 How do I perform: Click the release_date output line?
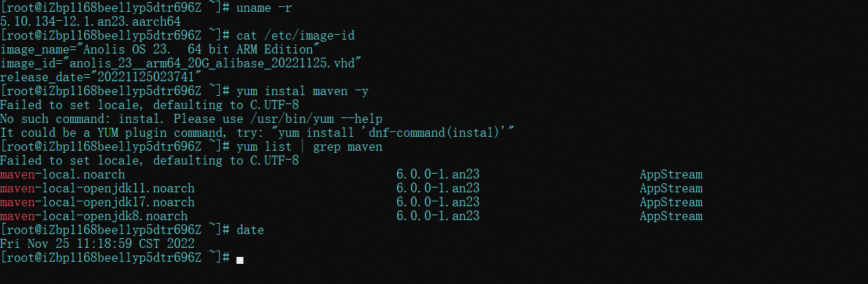(x=101, y=77)
